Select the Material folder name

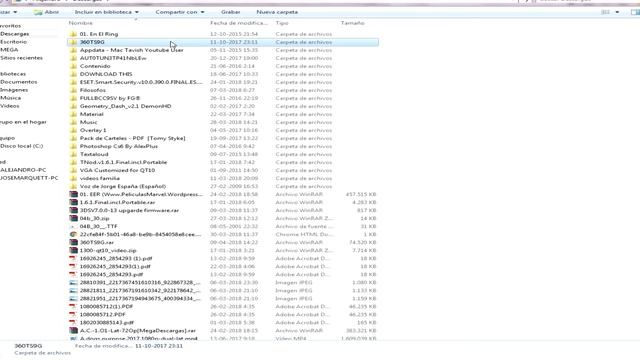click(x=91, y=114)
